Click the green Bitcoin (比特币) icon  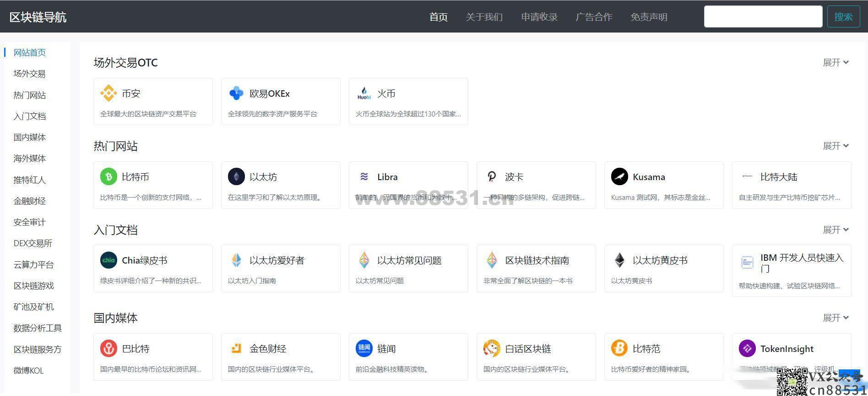click(108, 177)
